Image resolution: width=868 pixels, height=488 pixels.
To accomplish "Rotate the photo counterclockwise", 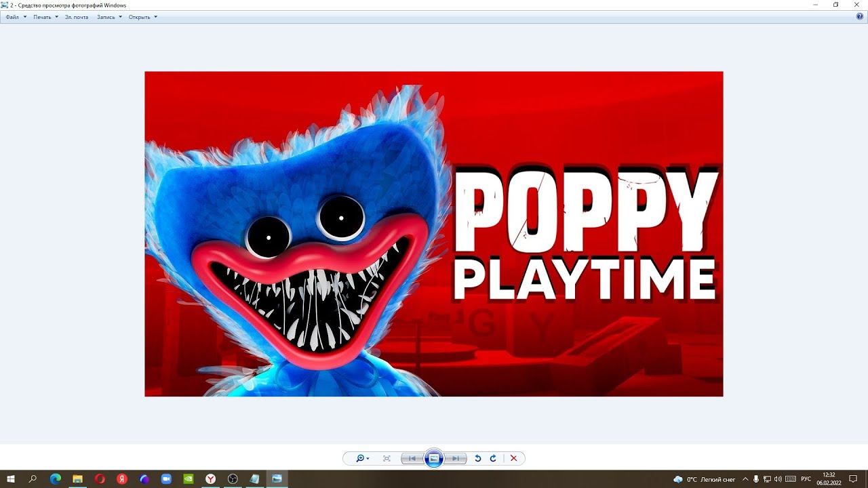I will [477, 459].
